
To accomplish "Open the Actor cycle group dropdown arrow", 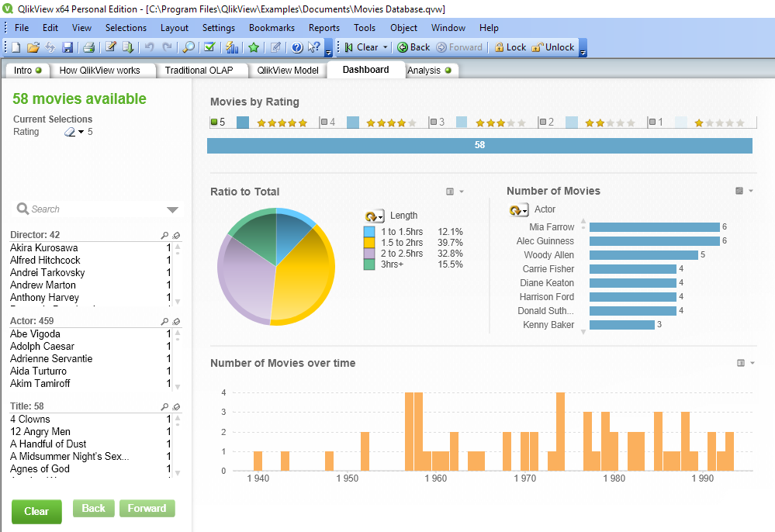I will click(525, 212).
